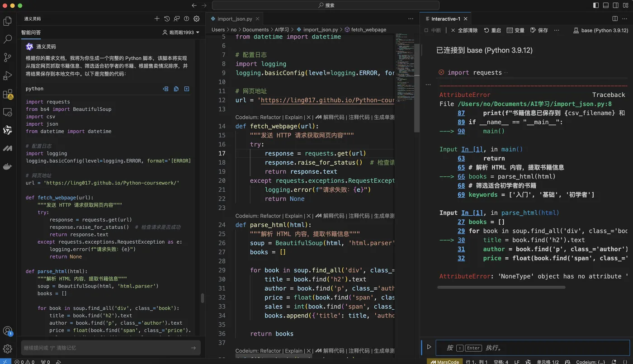Open the Tongyi Lingma sidebar icon
Screen dimensions: 633x364
click(7, 130)
